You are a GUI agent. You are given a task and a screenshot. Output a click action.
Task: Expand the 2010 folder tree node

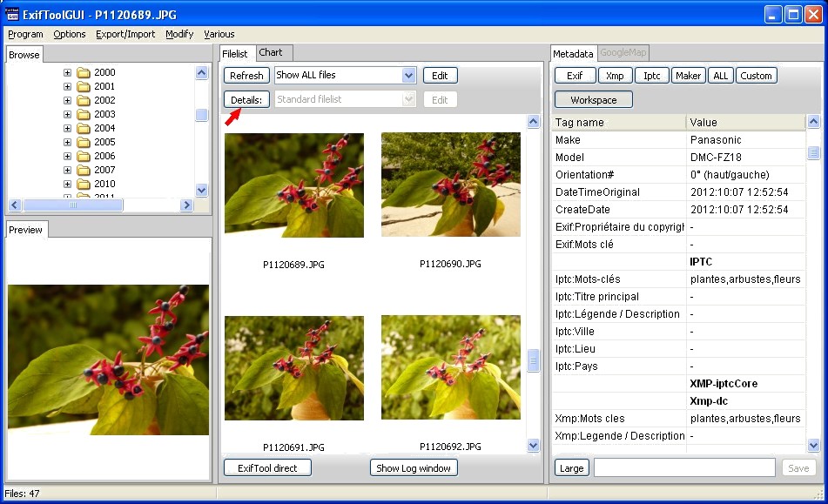click(x=67, y=185)
